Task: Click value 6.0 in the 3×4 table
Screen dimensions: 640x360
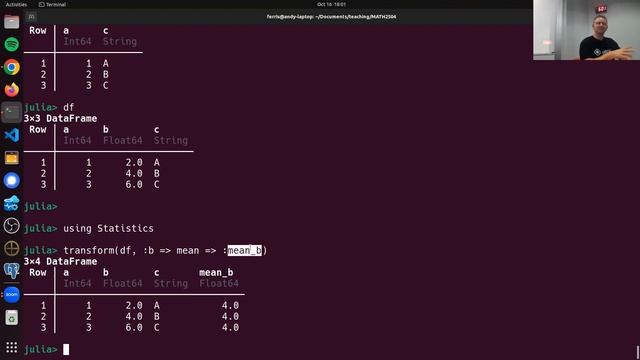Action: pos(134,327)
